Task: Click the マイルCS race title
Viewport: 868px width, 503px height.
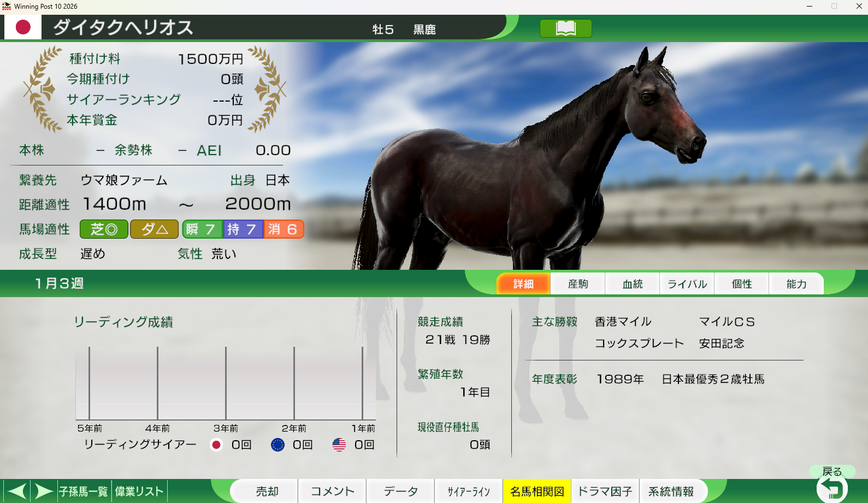Action: tap(727, 322)
